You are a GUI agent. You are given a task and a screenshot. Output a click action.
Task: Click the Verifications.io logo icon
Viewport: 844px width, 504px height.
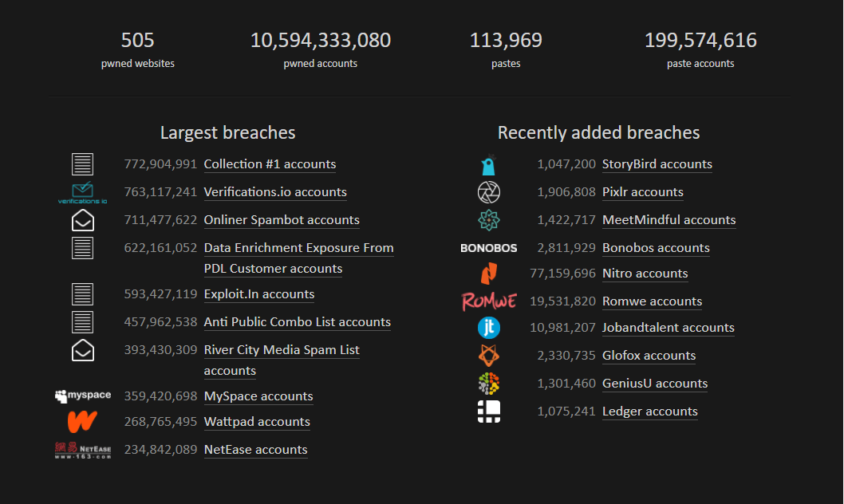pos(83,193)
